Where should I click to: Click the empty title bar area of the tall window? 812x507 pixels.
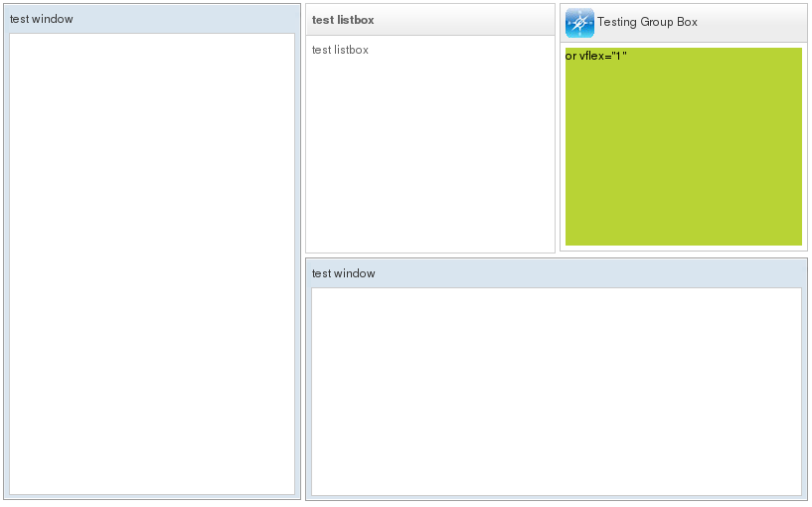point(189,19)
